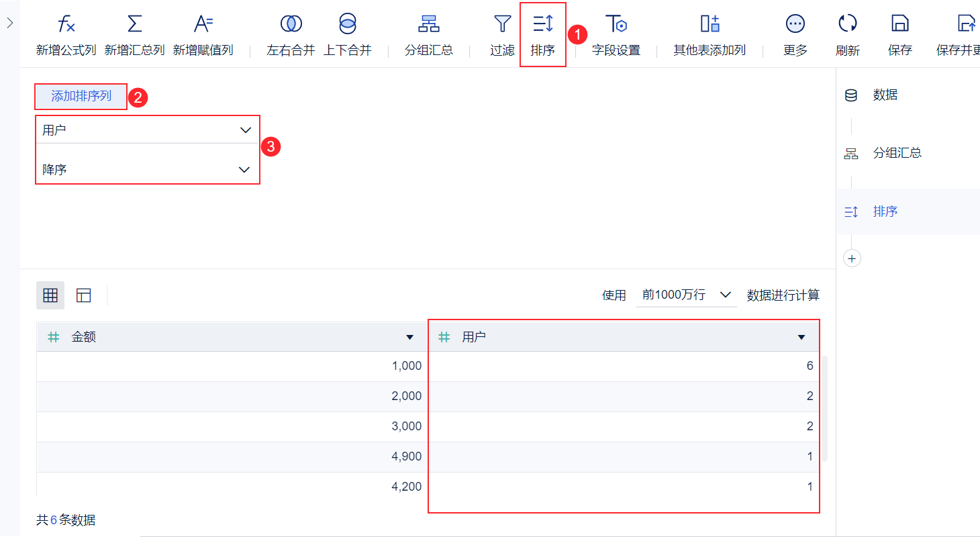
Task: Open the 用户 sort column dropdown
Action: 147,130
